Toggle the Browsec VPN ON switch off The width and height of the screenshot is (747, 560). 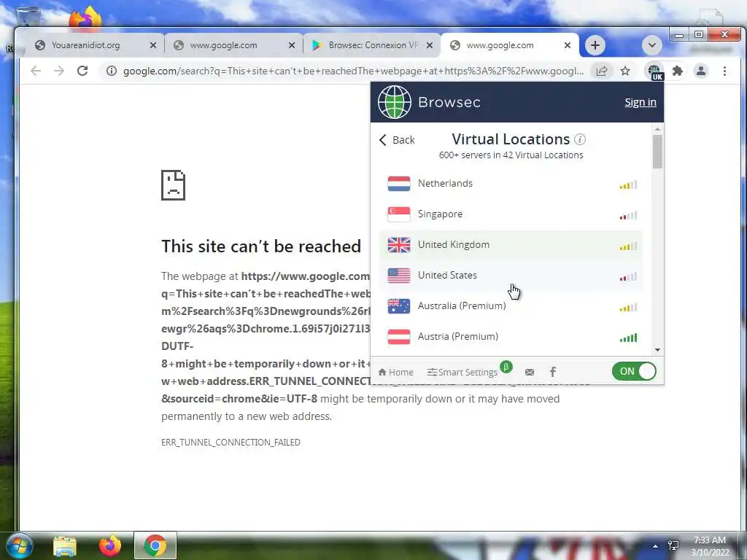[x=634, y=371]
